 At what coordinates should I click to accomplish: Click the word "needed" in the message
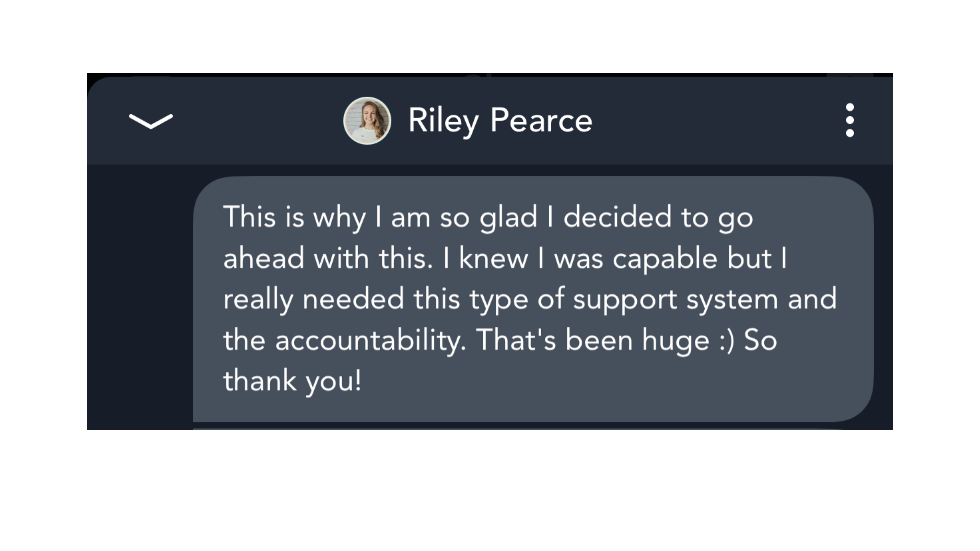(x=353, y=299)
